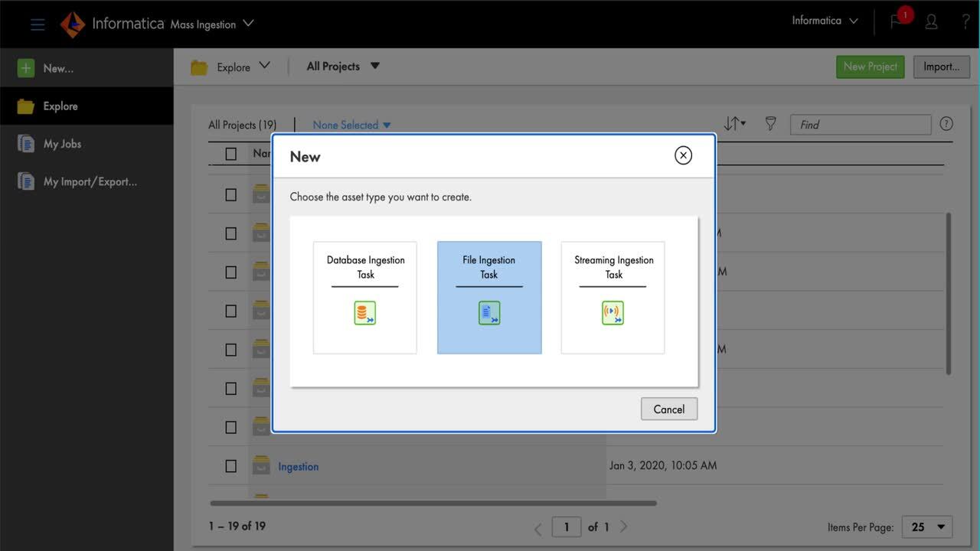
Task: Open My Jobs in the sidebar
Action: (62, 144)
